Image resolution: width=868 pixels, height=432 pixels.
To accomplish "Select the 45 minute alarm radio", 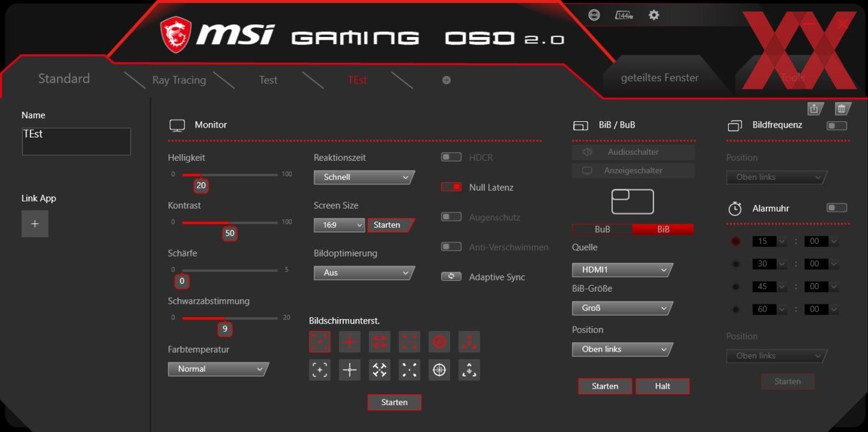I will (736, 287).
